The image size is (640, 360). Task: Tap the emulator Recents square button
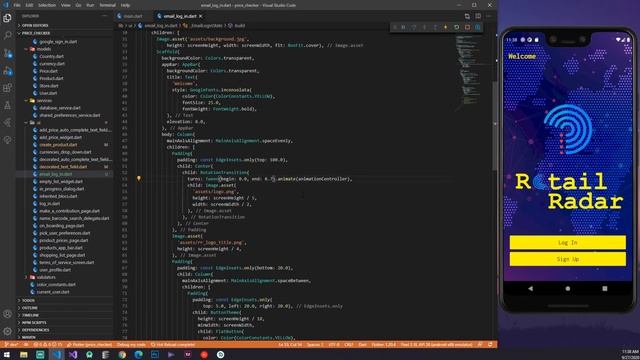pos(604,288)
